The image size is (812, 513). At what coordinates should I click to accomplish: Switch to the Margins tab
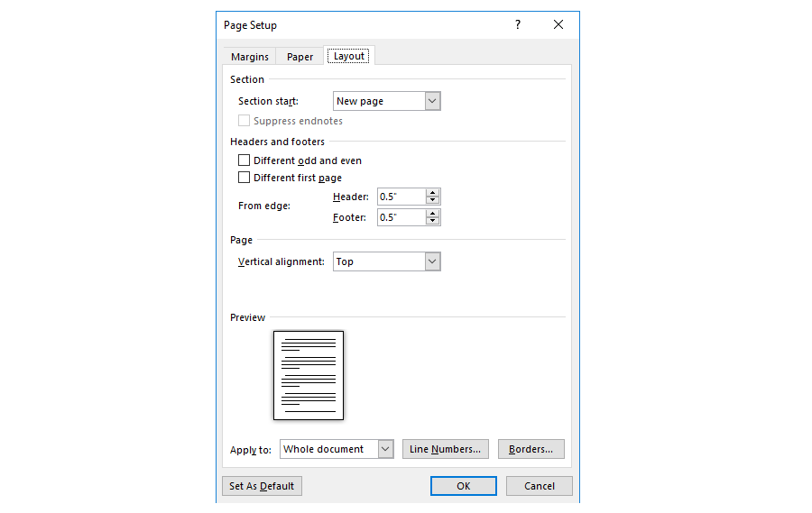[250, 57]
